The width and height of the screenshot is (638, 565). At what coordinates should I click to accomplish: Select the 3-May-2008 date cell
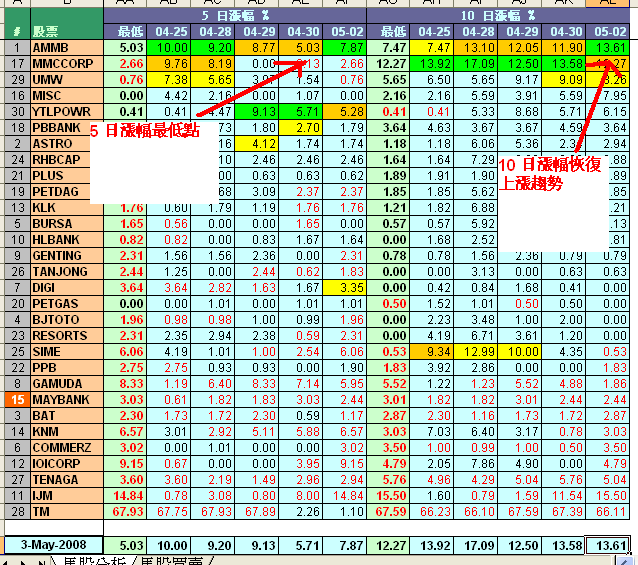coord(52,544)
